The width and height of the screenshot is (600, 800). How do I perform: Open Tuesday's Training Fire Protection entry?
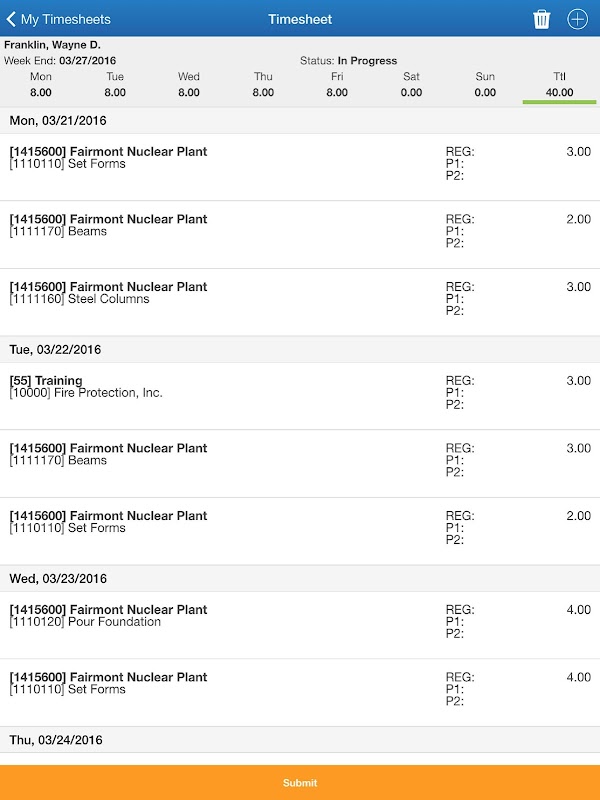click(x=300, y=394)
